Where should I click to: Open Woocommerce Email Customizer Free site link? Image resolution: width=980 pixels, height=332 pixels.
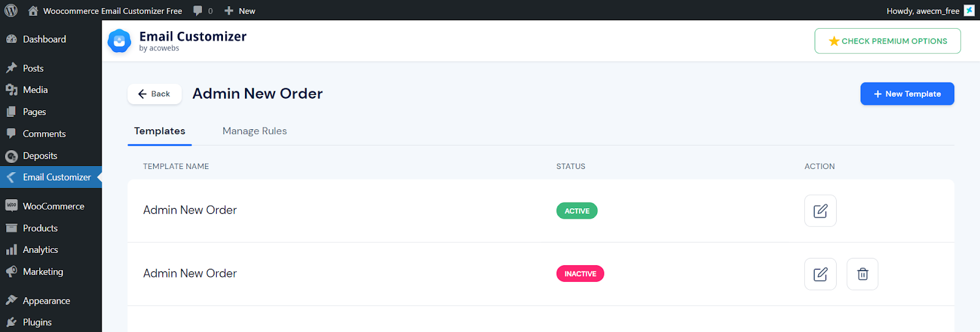click(x=113, y=10)
